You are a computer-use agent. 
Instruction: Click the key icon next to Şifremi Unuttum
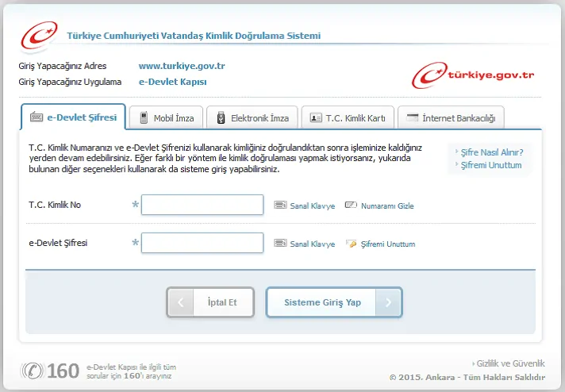[x=351, y=244]
